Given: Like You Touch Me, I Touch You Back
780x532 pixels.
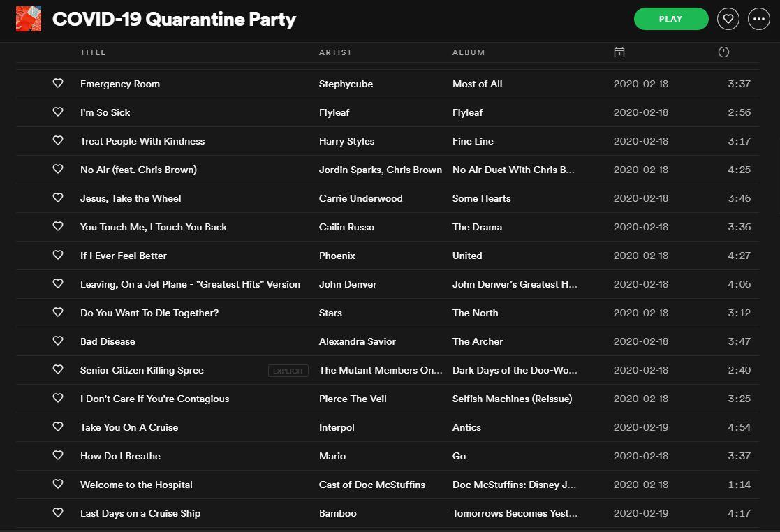Looking at the screenshot, I should 58,226.
